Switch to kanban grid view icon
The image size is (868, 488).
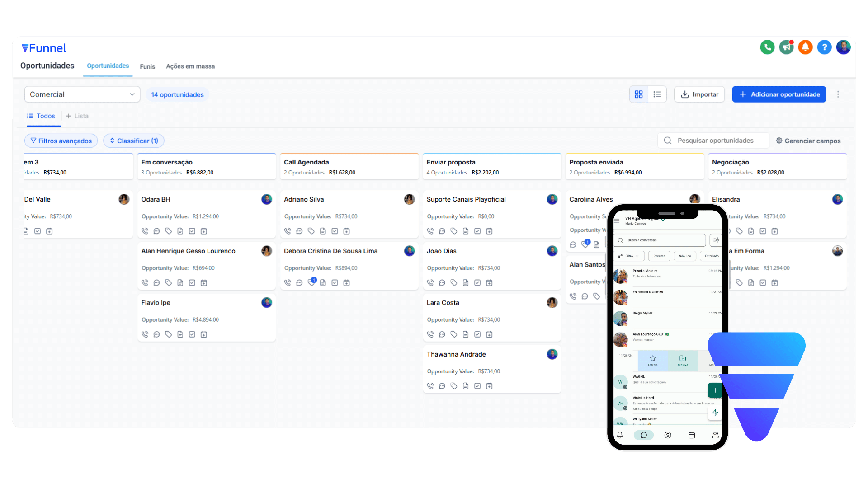click(638, 94)
